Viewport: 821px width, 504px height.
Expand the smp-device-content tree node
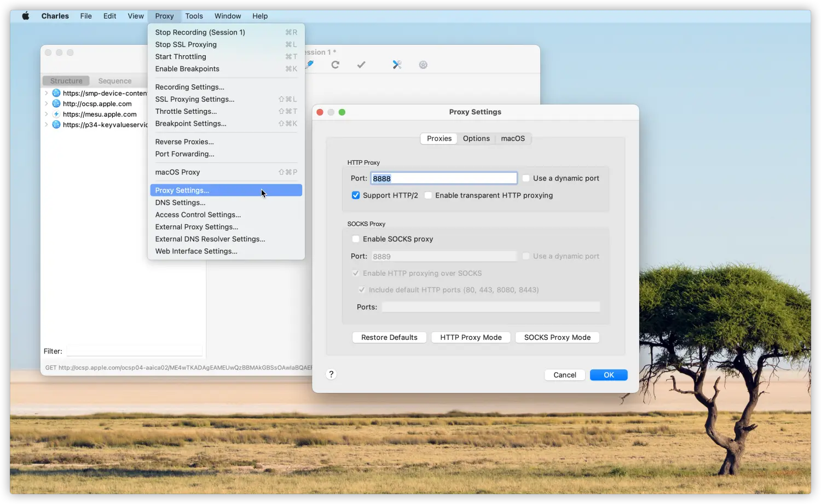click(x=47, y=93)
